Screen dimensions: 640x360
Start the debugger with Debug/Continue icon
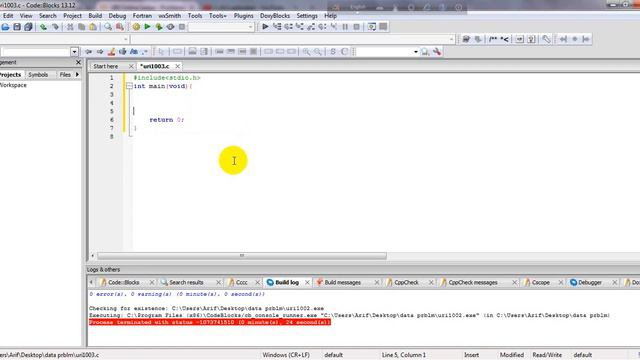pos(265,27)
